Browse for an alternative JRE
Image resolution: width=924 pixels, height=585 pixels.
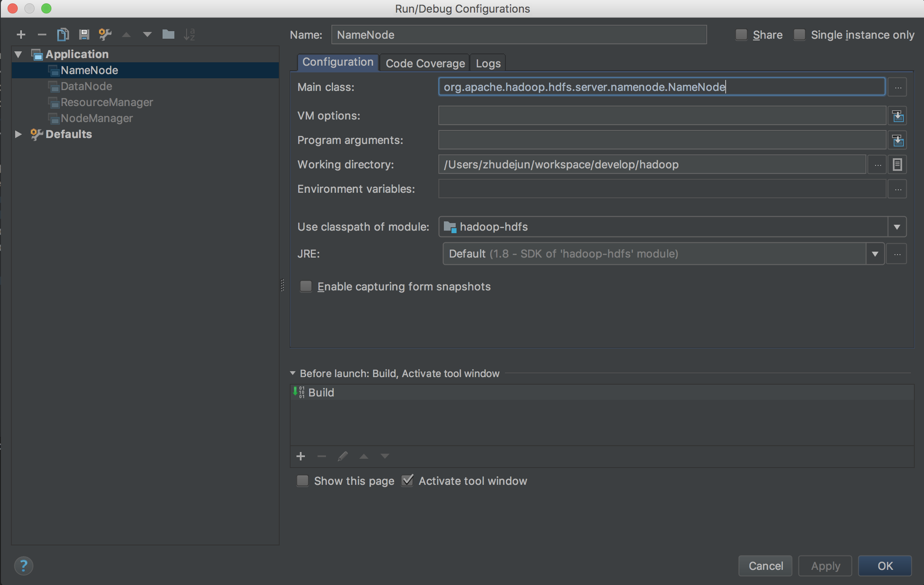tap(897, 254)
